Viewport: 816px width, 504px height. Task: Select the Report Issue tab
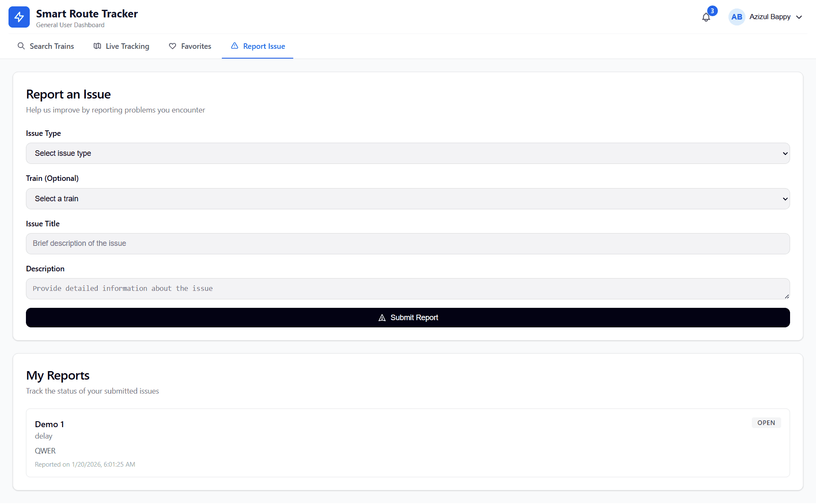point(258,46)
